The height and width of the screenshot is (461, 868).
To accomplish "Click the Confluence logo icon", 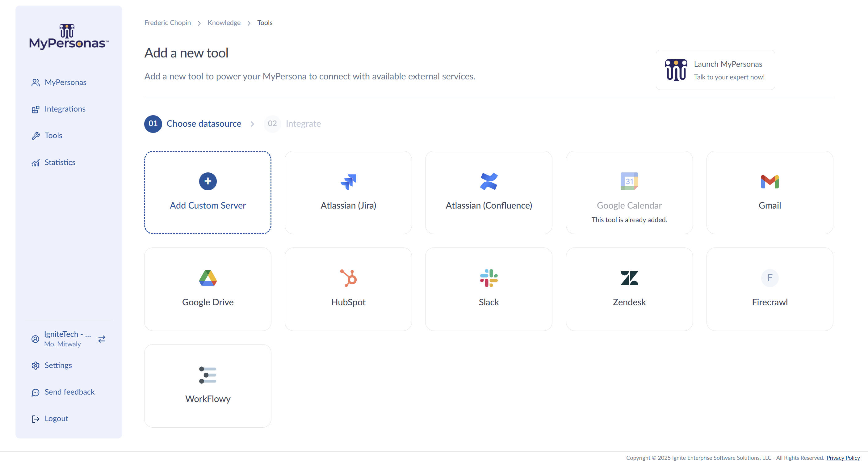I will coord(489,181).
